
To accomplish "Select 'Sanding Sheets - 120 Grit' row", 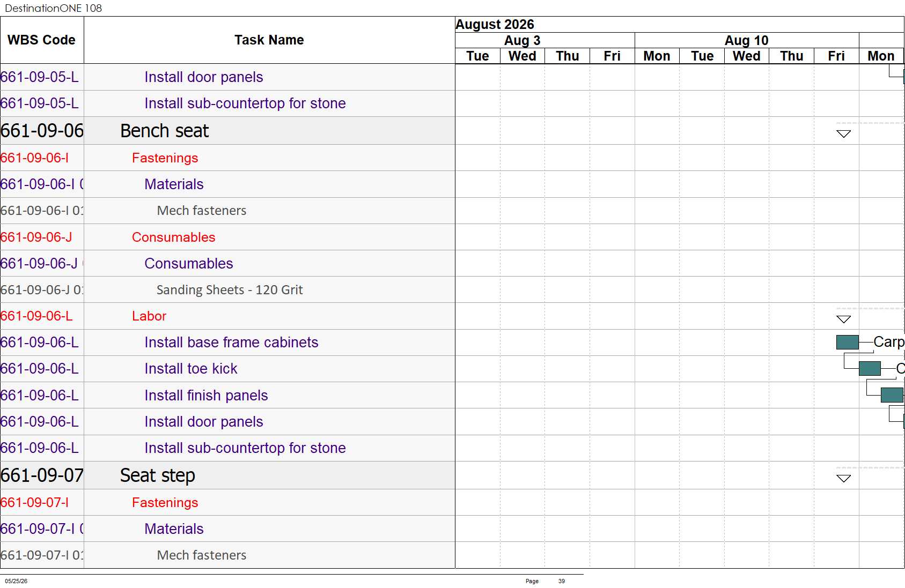I will [x=227, y=289].
